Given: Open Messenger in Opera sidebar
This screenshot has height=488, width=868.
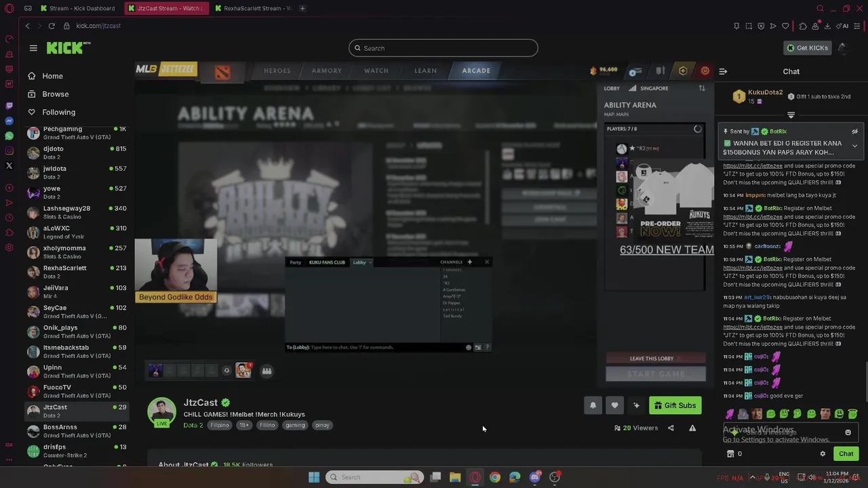Looking at the screenshot, I should click(x=9, y=121).
